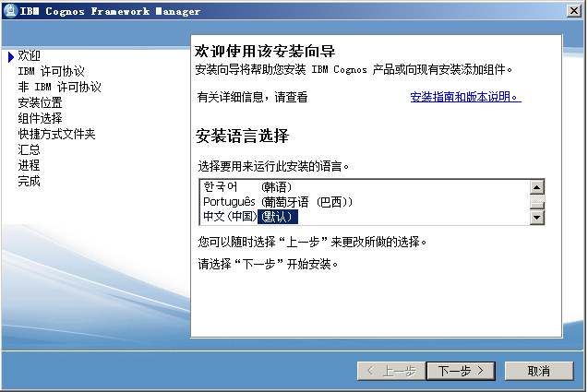
Task: Click language list scroll up arrow
Action: click(x=537, y=187)
